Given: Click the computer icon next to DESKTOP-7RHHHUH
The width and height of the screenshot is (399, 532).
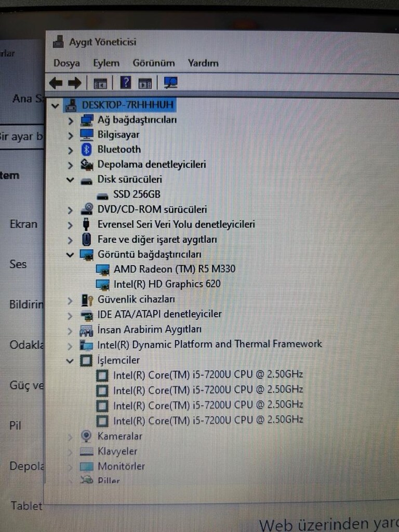Looking at the screenshot, I should 71,105.
